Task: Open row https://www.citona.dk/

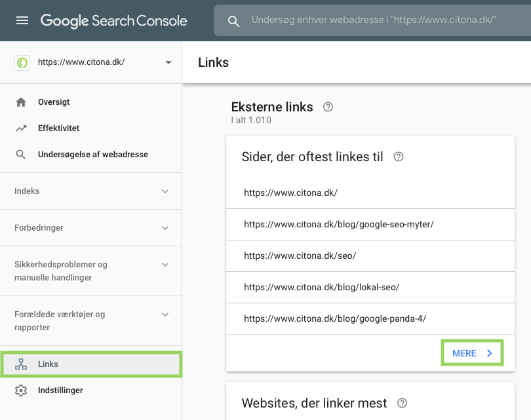Action: (370, 193)
